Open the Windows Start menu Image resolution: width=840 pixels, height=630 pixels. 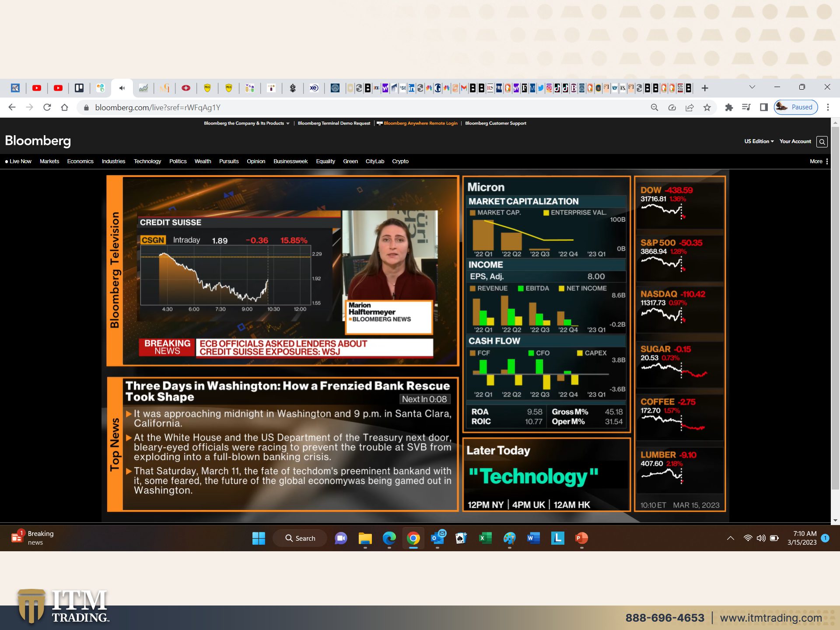pos(259,538)
